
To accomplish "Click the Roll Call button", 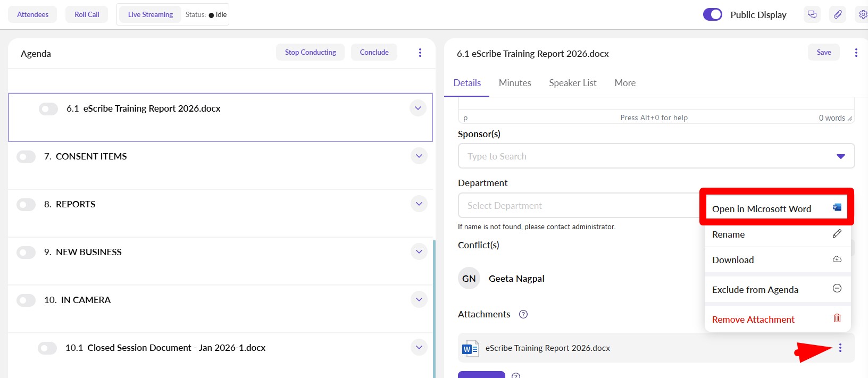I will (87, 14).
